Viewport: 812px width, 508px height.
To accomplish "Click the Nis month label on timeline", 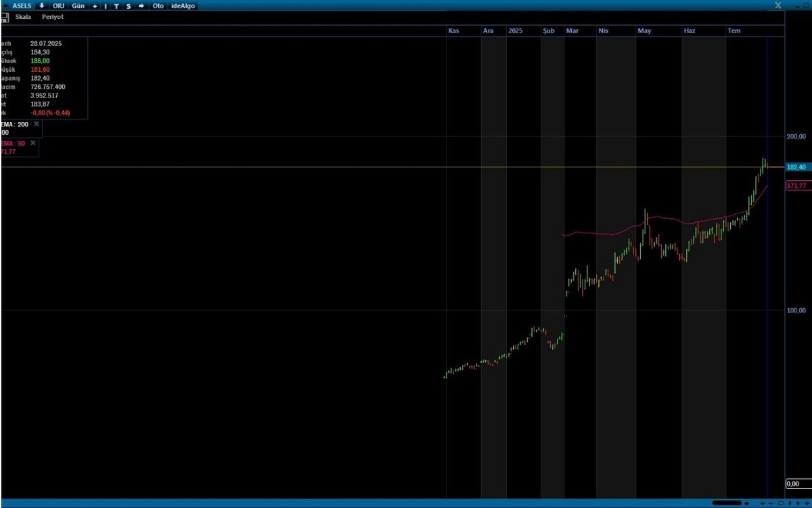I will pyautogui.click(x=604, y=31).
